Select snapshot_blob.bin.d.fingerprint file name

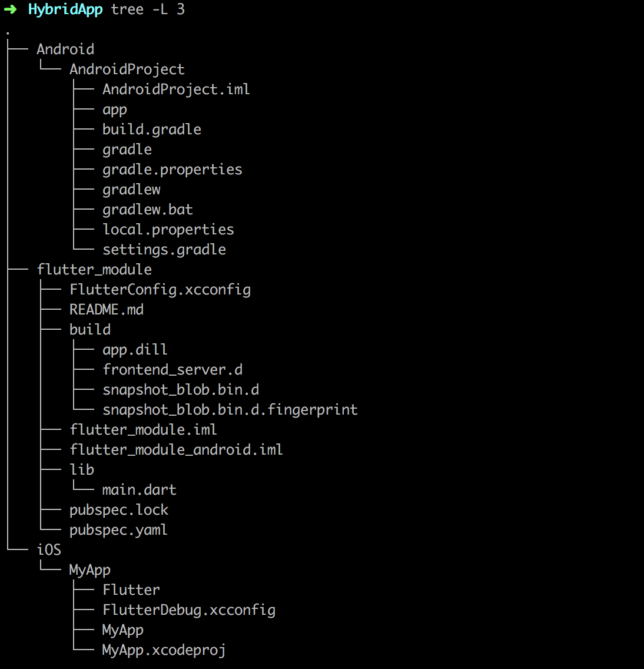coord(230,410)
